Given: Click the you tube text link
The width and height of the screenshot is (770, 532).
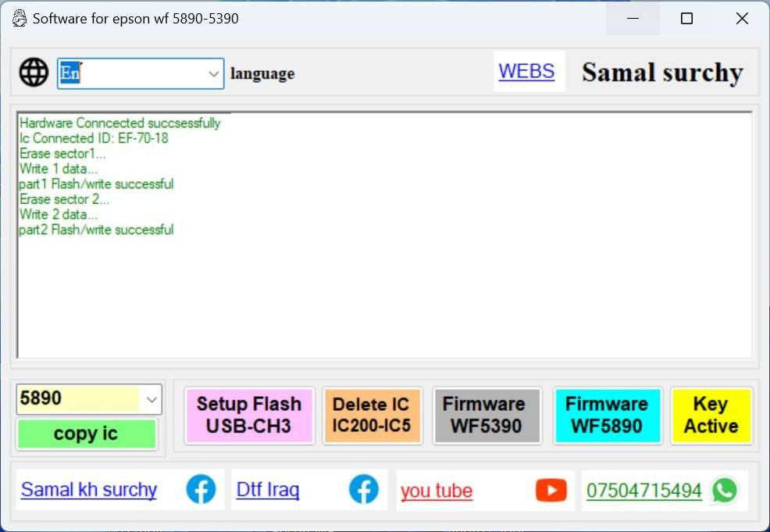Looking at the screenshot, I should tap(437, 491).
